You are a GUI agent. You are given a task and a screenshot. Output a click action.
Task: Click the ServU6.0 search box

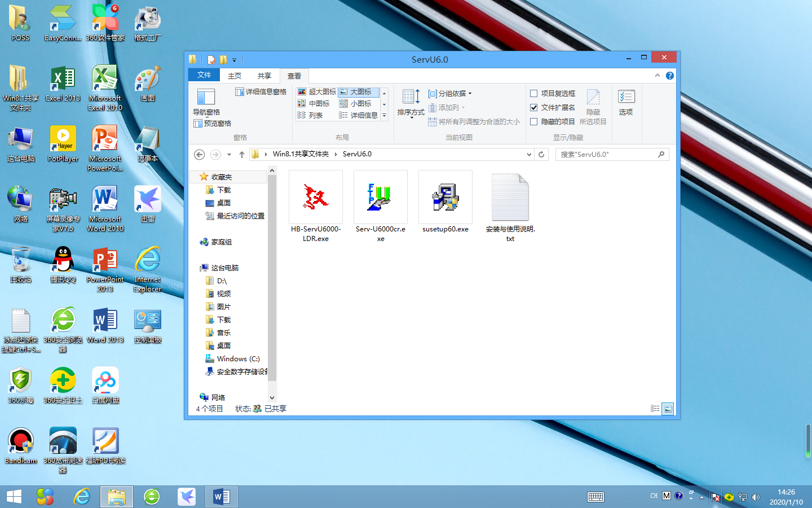[x=612, y=154]
